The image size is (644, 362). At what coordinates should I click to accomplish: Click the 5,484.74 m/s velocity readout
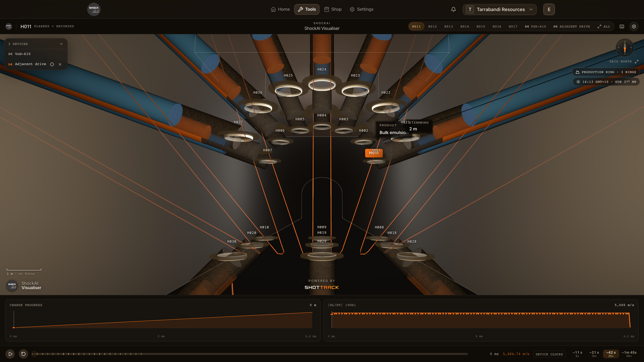516,354
